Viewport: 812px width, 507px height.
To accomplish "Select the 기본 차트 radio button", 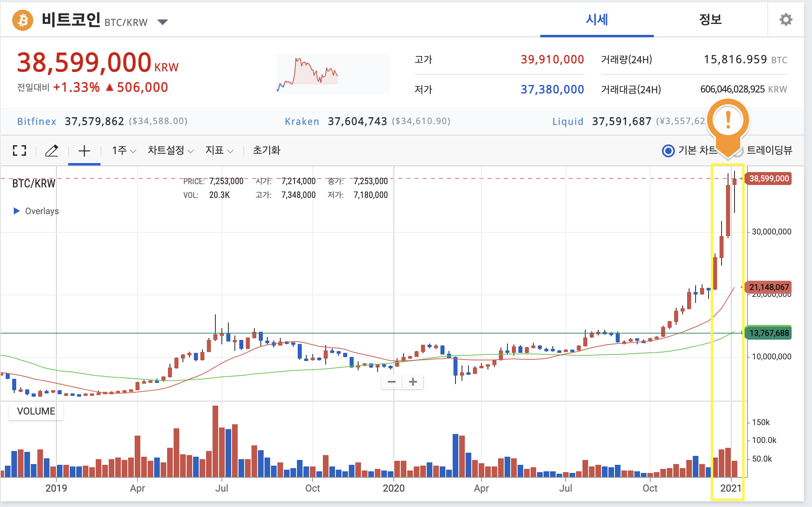I will tap(668, 151).
